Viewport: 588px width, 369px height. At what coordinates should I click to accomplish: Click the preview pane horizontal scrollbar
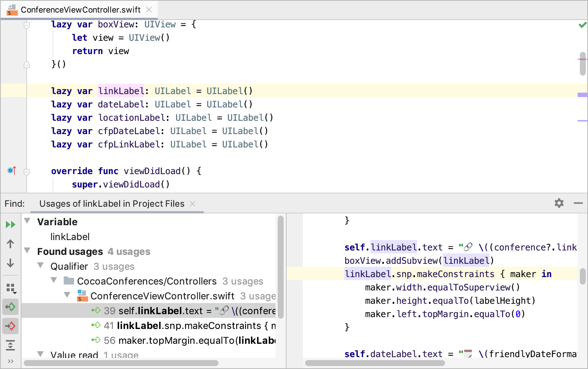[x=375, y=363]
